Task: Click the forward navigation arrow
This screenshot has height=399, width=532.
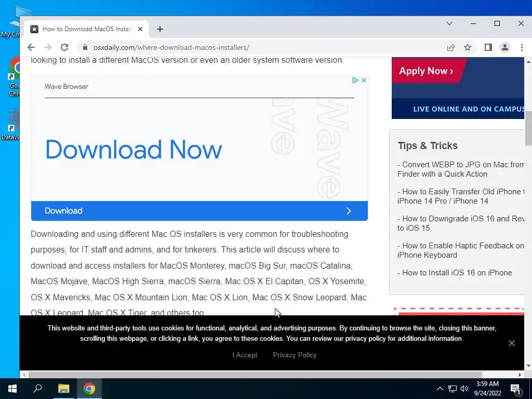Action: (48, 47)
